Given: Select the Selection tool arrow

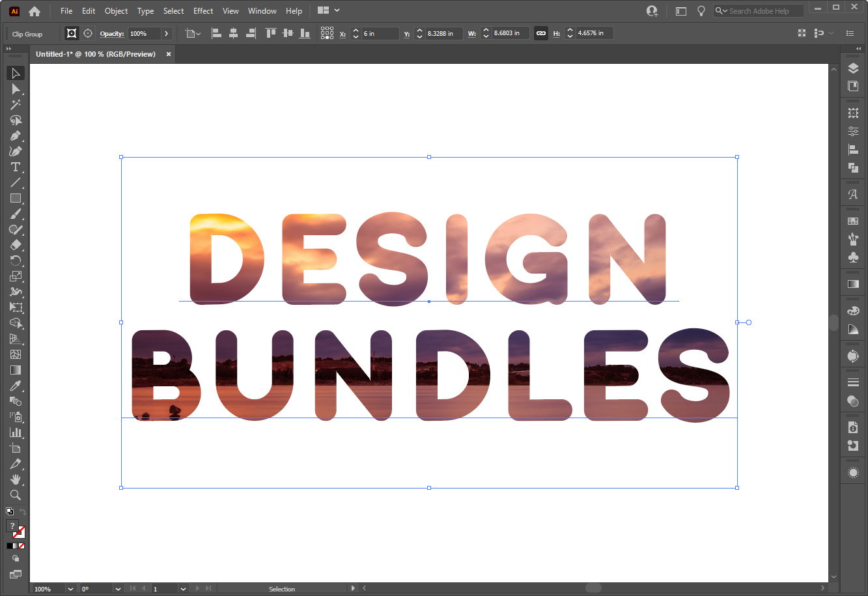Looking at the screenshot, I should click(x=16, y=73).
